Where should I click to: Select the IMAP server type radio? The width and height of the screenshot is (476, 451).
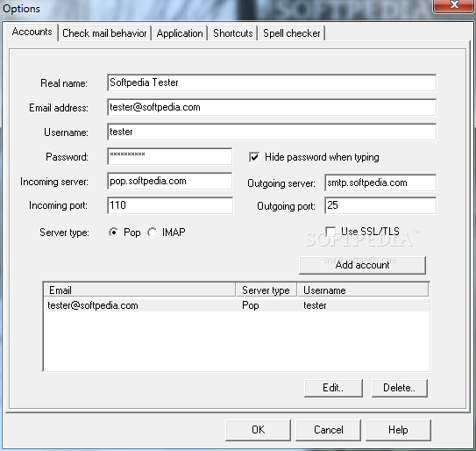click(152, 233)
